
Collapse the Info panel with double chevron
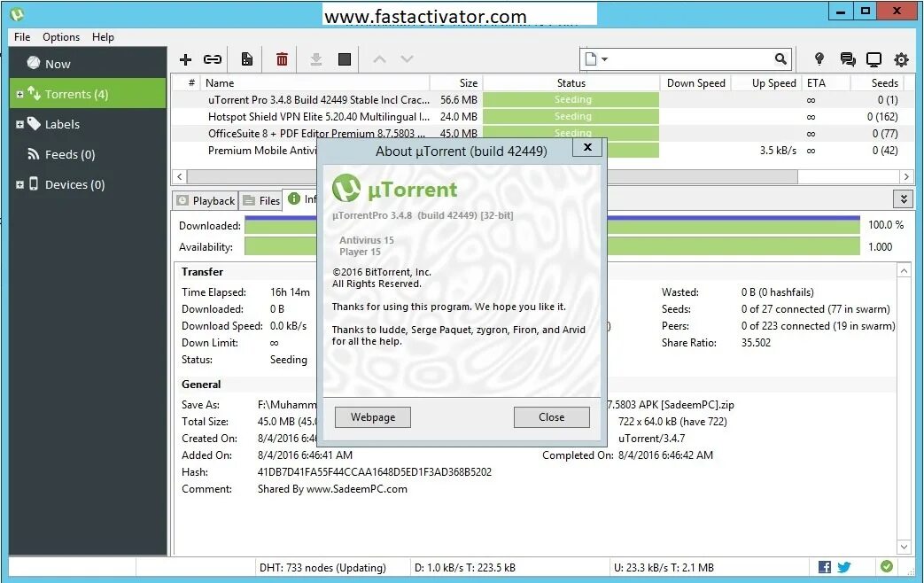[x=903, y=199]
